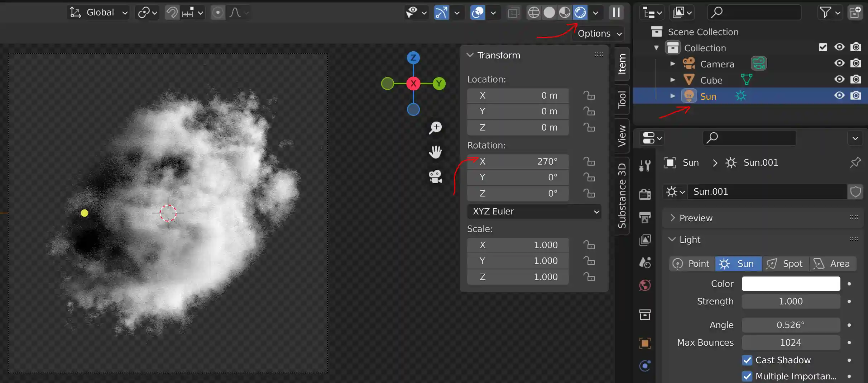The image size is (868, 383).
Task: Select the Area light type
Action: coord(832,264)
